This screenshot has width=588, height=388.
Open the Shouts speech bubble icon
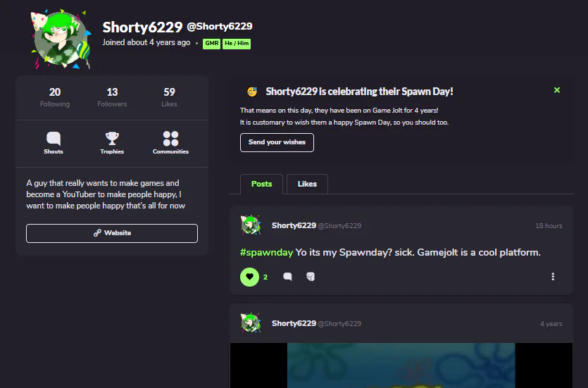point(54,138)
